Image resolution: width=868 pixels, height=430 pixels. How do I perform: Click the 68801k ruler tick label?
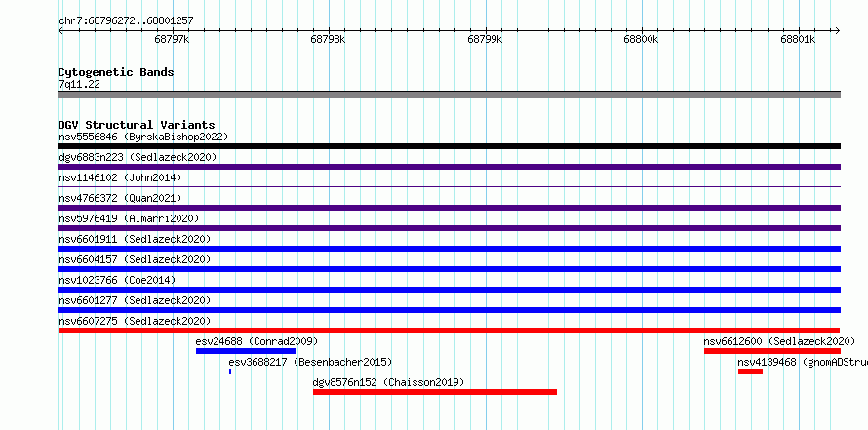(x=798, y=39)
